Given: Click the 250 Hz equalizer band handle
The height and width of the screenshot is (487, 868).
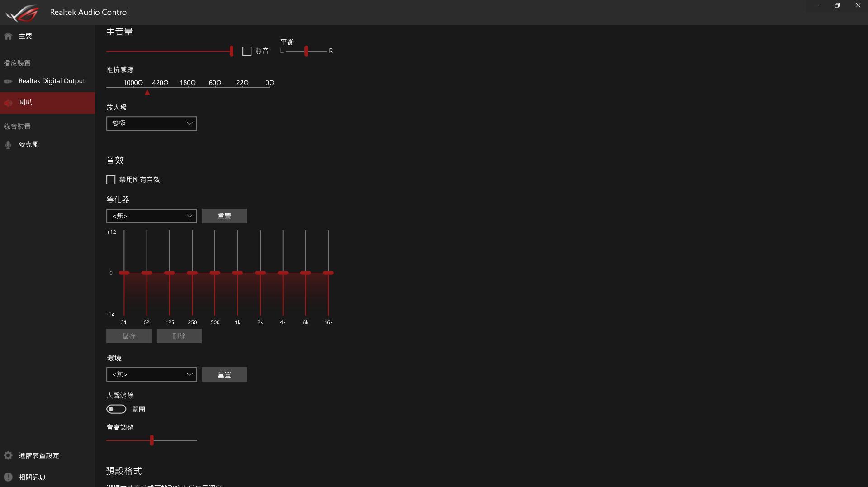Looking at the screenshot, I should click(x=192, y=273).
